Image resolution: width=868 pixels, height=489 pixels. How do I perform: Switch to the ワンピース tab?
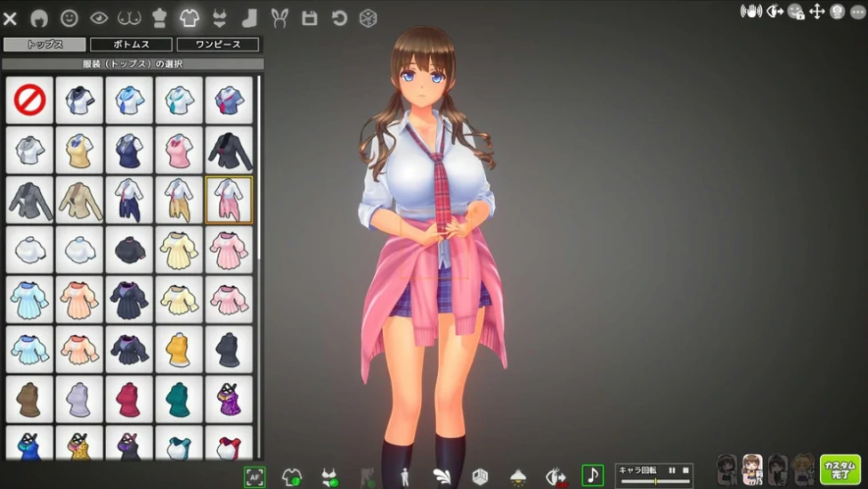click(x=217, y=45)
